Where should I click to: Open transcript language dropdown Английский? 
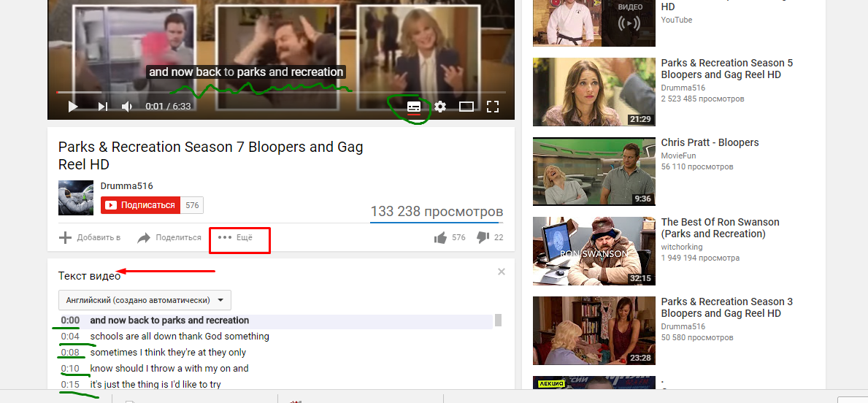pos(145,300)
